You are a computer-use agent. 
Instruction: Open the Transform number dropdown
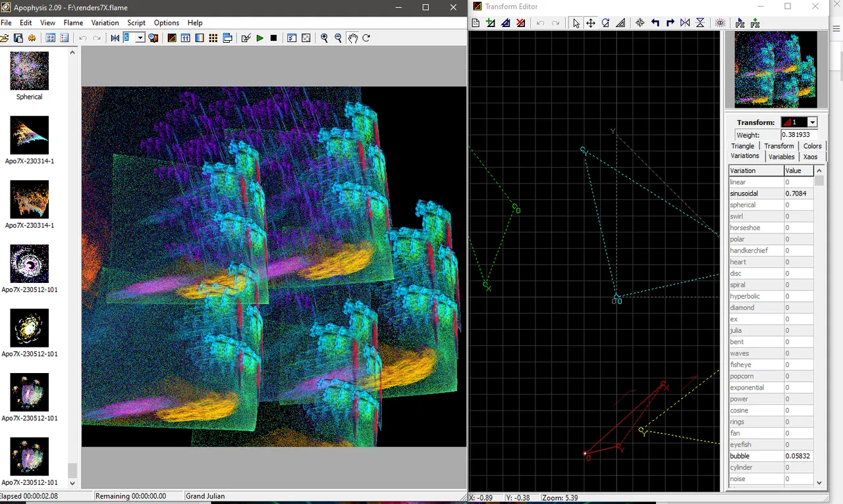[x=812, y=122]
